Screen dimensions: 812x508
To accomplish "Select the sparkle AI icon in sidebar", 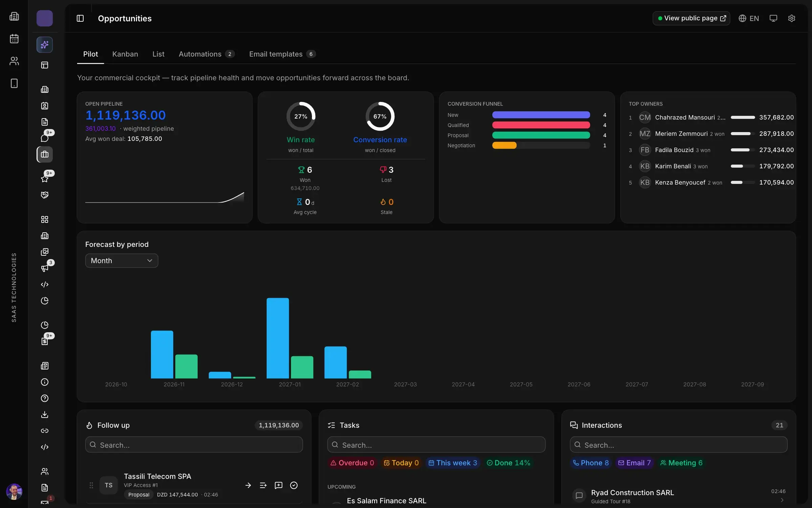I will [45, 45].
